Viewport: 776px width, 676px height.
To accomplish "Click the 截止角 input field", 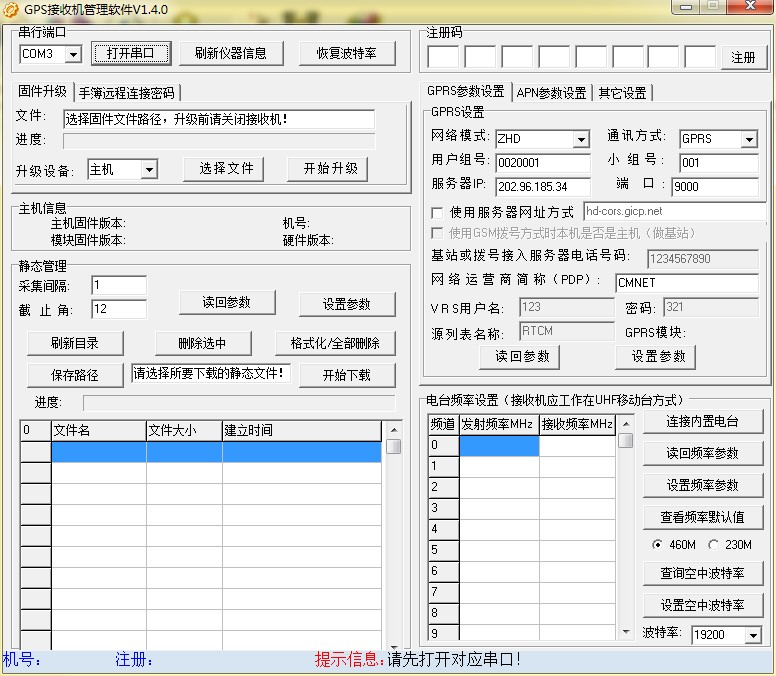I will pos(119,309).
